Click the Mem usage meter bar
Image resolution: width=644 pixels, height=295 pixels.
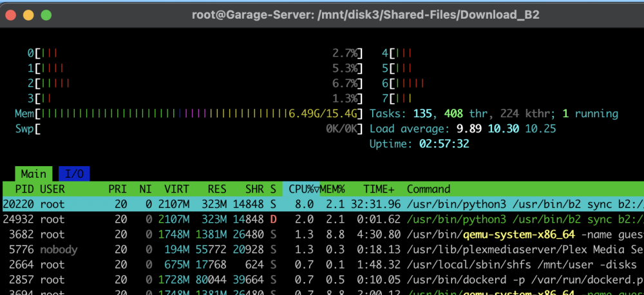click(x=189, y=114)
